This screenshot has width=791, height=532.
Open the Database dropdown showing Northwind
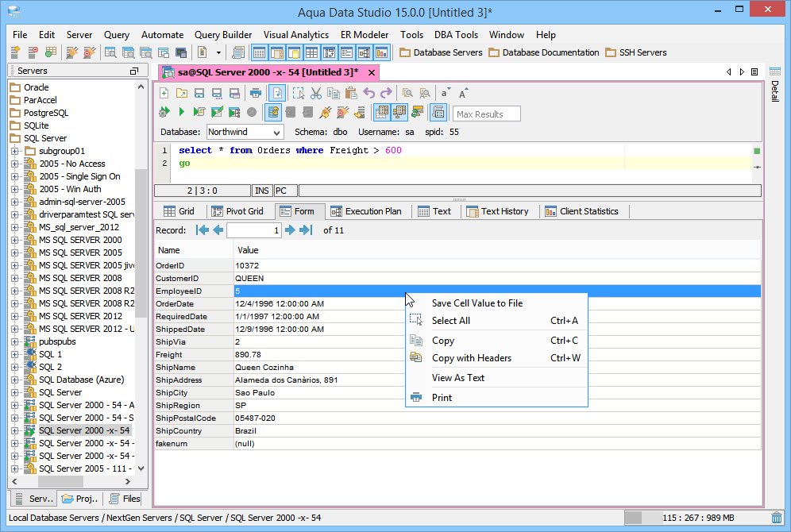click(245, 132)
